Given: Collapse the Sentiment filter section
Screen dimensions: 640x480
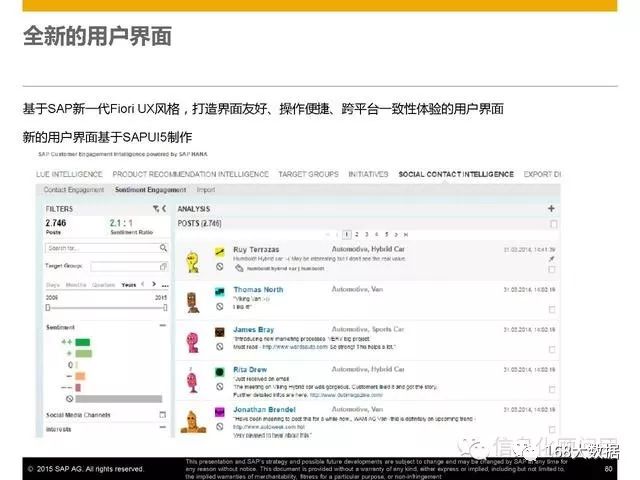Looking at the screenshot, I should 163,325.
